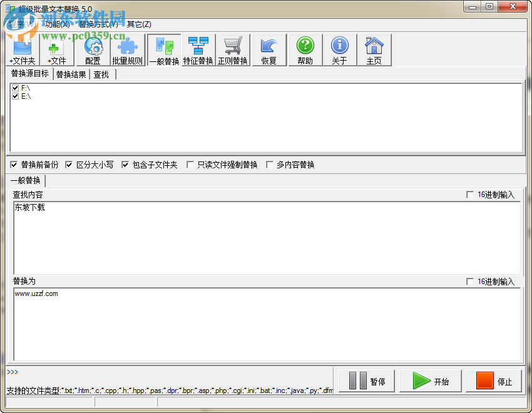Switch to the 替换结果 tab
This screenshot has width=532, height=413.
(71, 74)
